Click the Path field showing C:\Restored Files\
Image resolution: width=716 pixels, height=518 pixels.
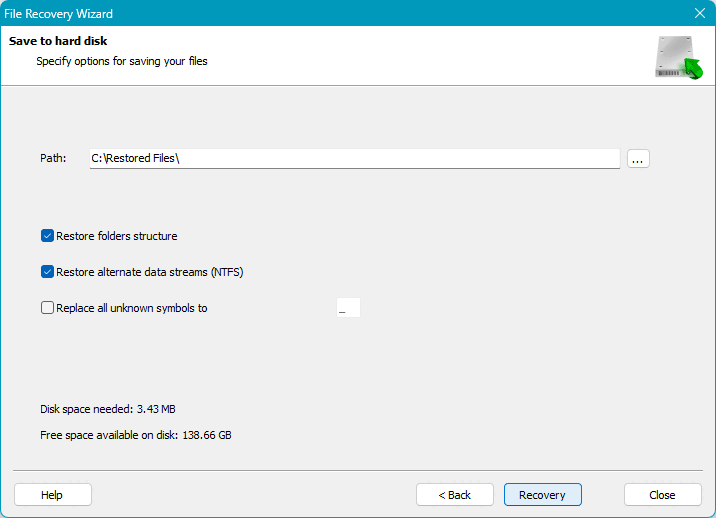355,159
